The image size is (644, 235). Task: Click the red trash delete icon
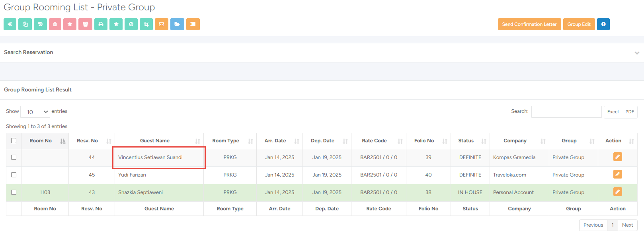pos(55,24)
